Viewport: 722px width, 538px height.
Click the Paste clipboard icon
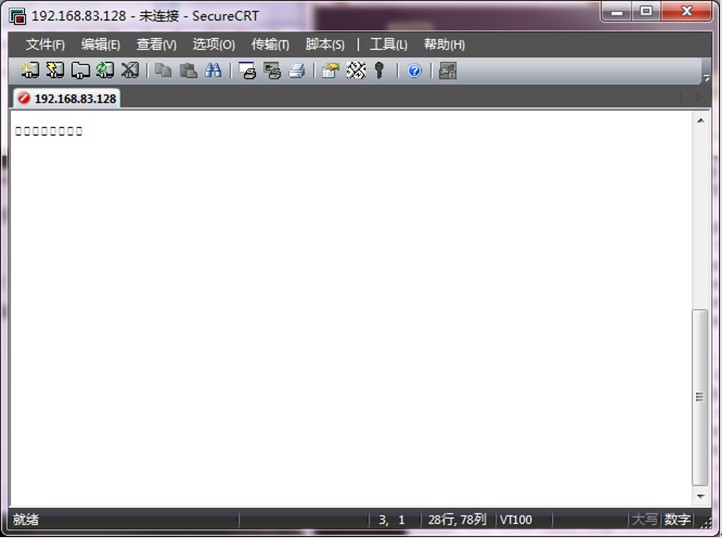coord(188,70)
